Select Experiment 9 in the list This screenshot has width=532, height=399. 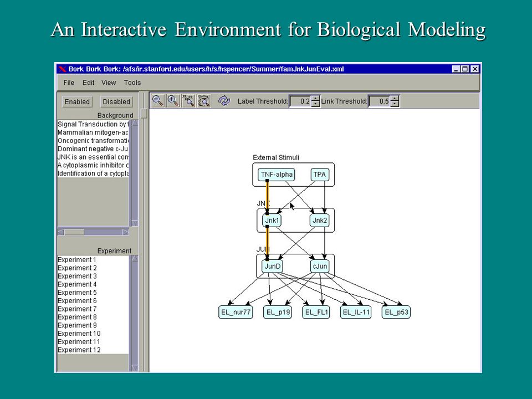click(93, 325)
